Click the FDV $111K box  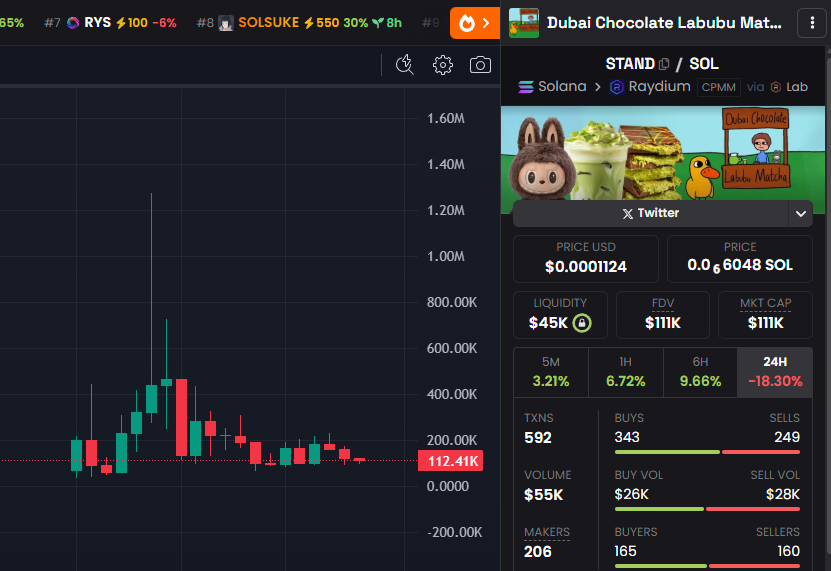pos(662,315)
